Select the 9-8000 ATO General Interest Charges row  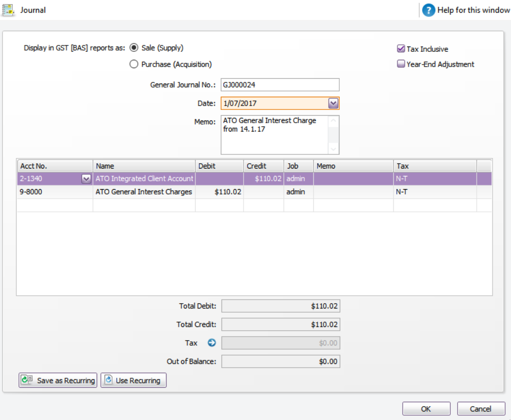pyautogui.click(x=143, y=192)
